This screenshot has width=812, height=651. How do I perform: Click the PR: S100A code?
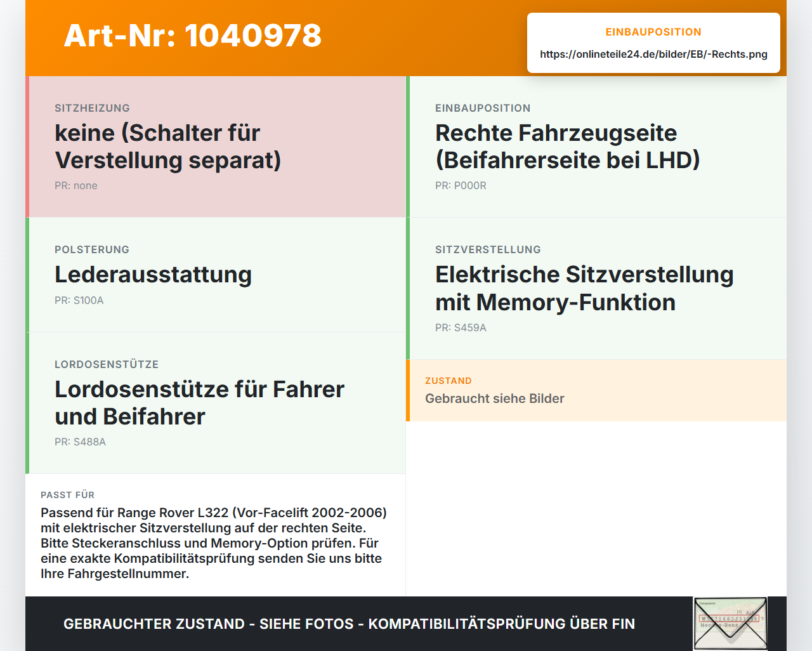79,300
